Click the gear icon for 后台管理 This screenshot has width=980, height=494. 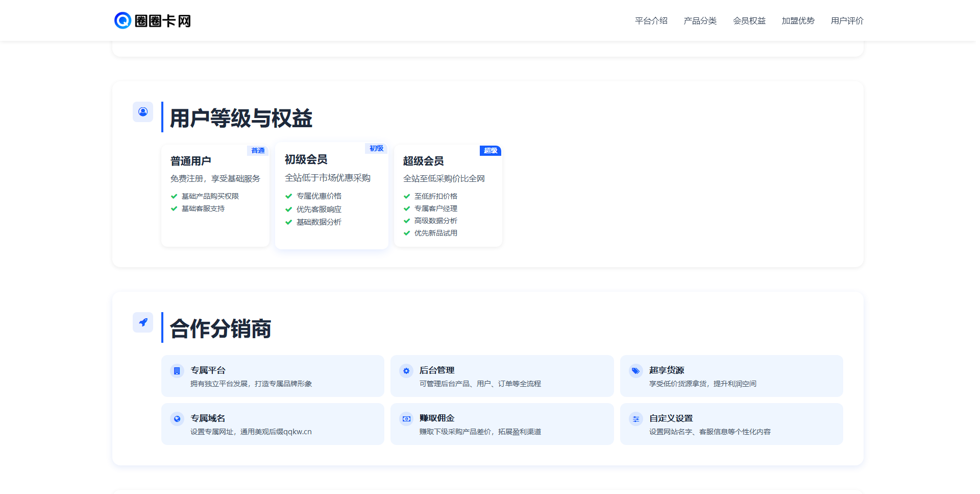tap(406, 371)
